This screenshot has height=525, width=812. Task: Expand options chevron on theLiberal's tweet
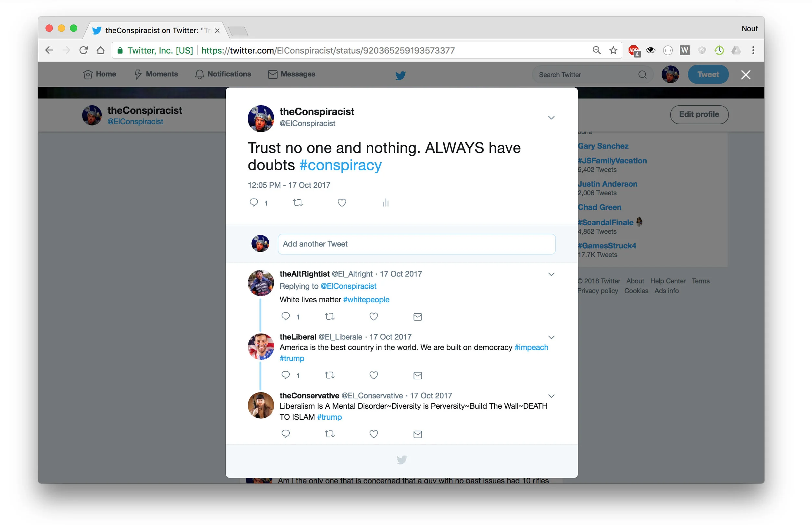551,337
